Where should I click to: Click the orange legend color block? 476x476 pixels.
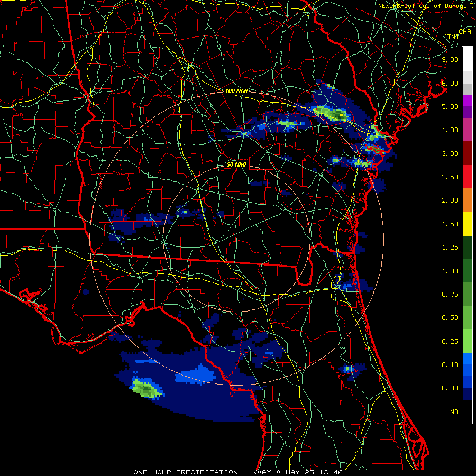[x=467, y=200]
